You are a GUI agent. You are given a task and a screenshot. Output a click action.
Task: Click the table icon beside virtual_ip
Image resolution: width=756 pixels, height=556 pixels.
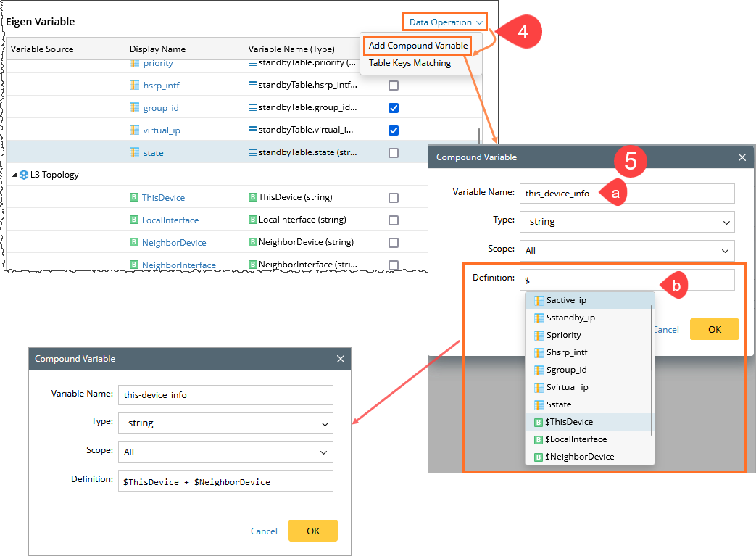pyautogui.click(x=135, y=130)
